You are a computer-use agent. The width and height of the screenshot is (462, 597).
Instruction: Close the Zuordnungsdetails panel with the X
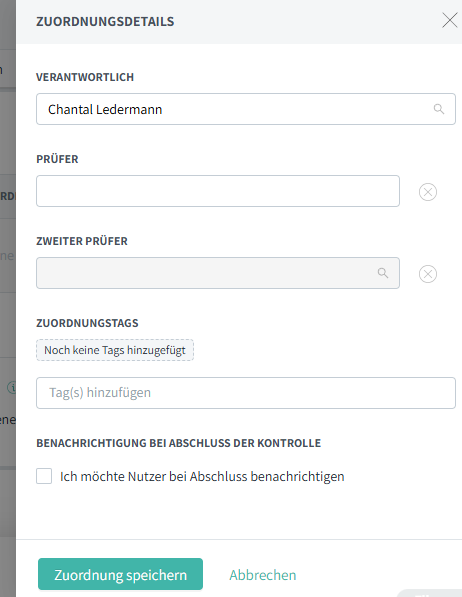click(x=449, y=20)
